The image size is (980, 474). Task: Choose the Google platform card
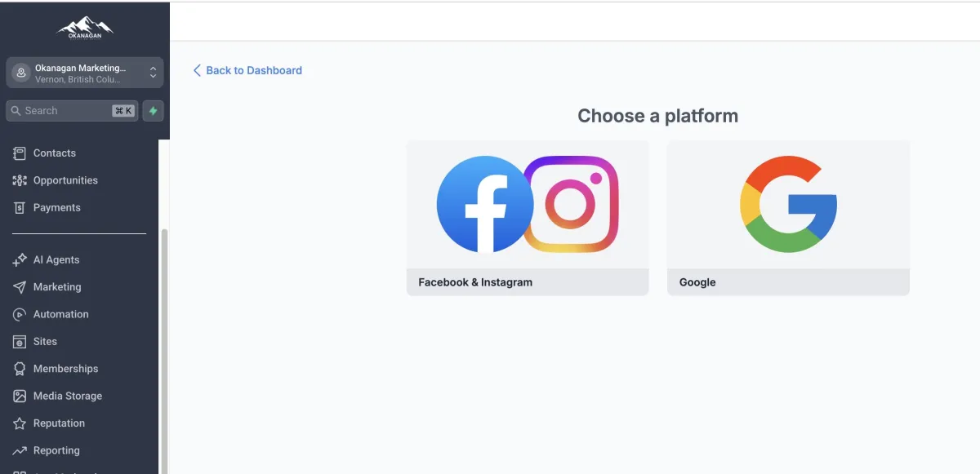click(x=788, y=218)
